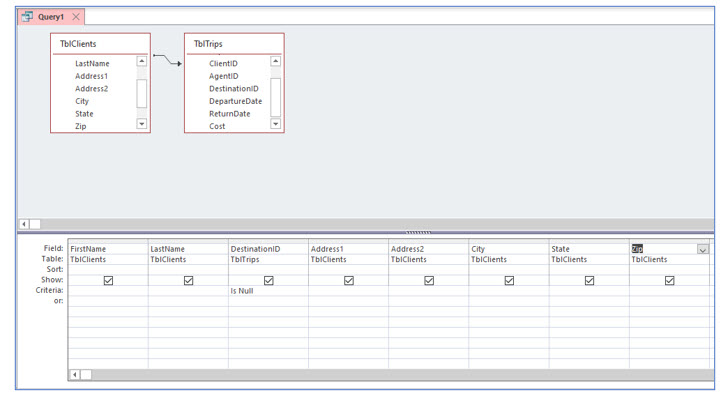The width and height of the screenshot is (722, 398).
Task: Select AgentID field in TblTrips list
Action: click(224, 76)
